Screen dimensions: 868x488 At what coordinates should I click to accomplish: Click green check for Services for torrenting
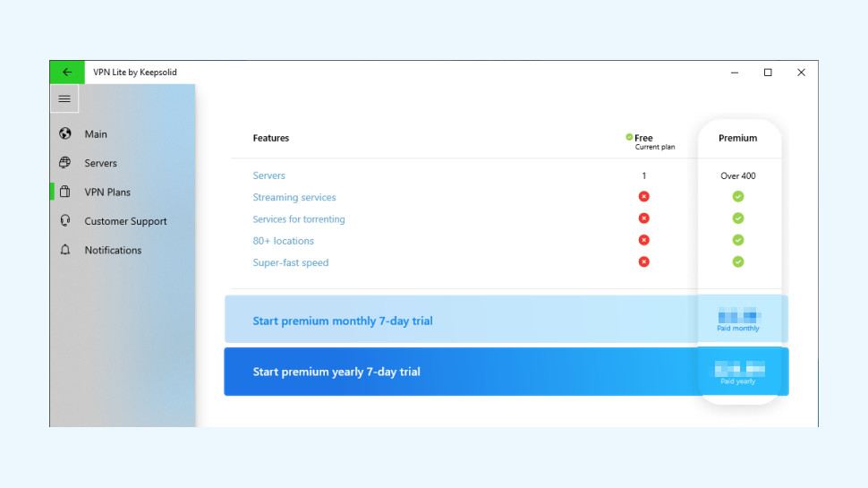click(x=738, y=218)
